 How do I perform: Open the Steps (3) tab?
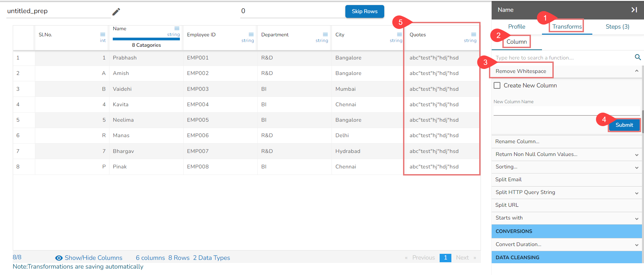click(x=617, y=27)
